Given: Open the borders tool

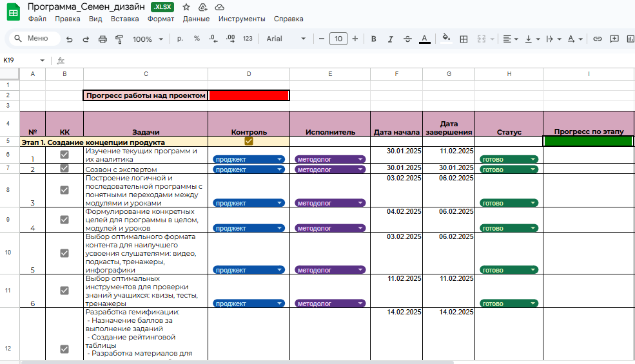Looking at the screenshot, I should [x=464, y=39].
